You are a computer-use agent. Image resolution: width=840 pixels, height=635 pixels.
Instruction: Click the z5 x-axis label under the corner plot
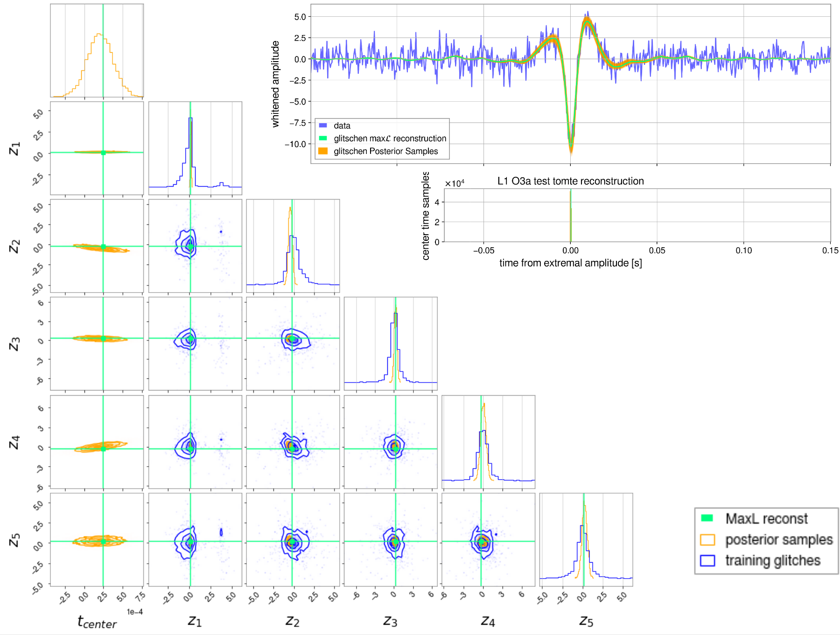(586, 621)
